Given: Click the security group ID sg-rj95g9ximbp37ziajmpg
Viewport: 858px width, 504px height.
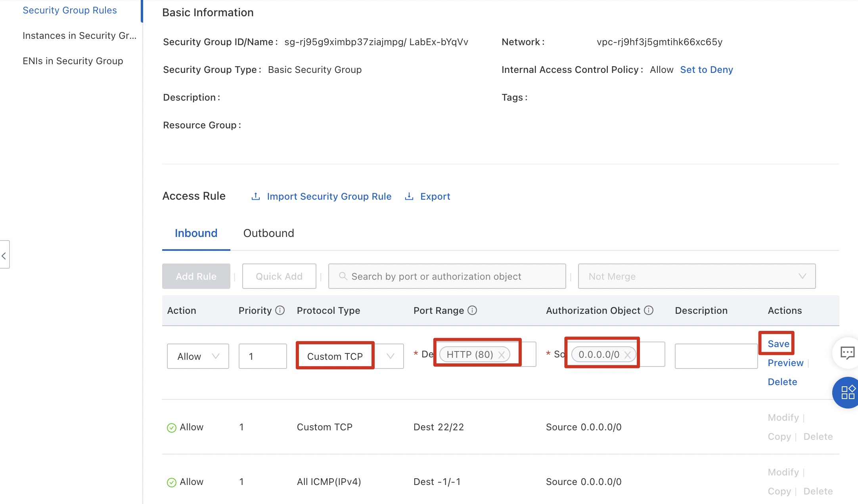Looking at the screenshot, I should [x=344, y=42].
